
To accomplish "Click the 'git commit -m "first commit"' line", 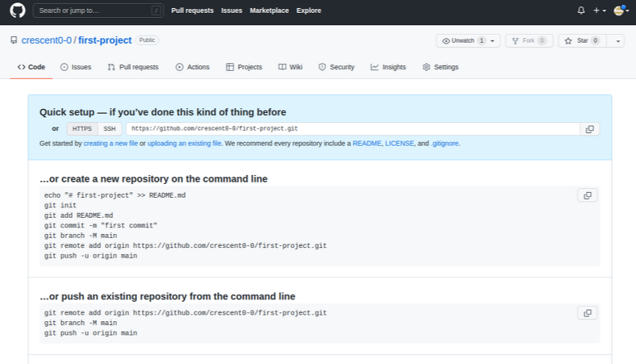I will [101, 226].
